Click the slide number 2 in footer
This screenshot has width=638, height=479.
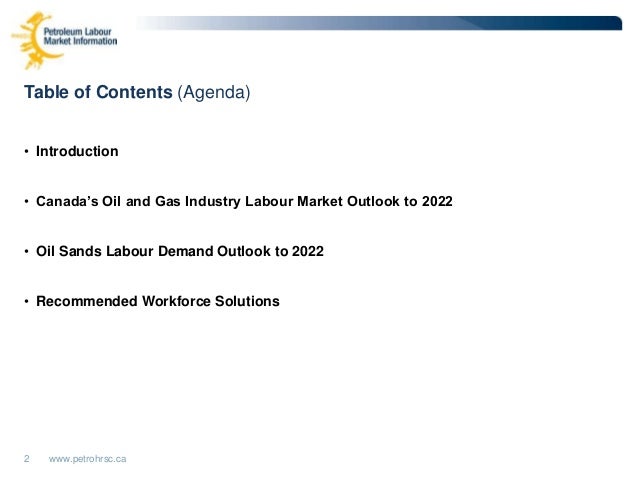tap(26, 459)
